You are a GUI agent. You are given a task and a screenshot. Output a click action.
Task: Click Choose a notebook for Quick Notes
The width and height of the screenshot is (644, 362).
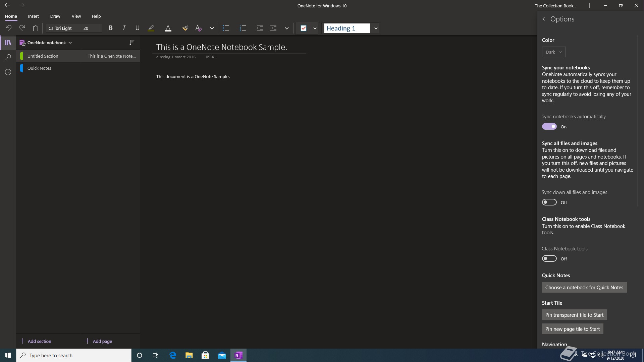point(584,287)
